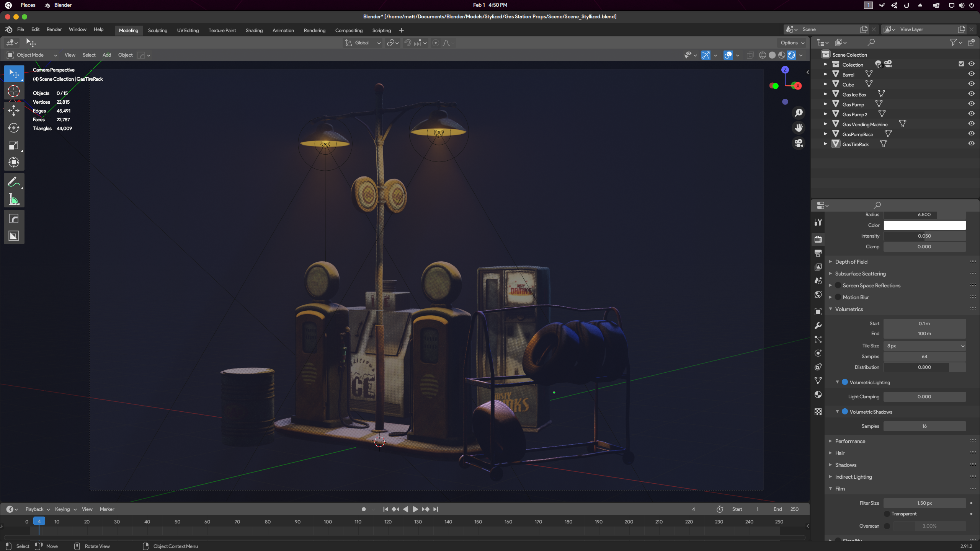Screen dimensions: 980x551
Task: Hide GasTireRack in outliner
Action: pyautogui.click(x=971, y=143)
